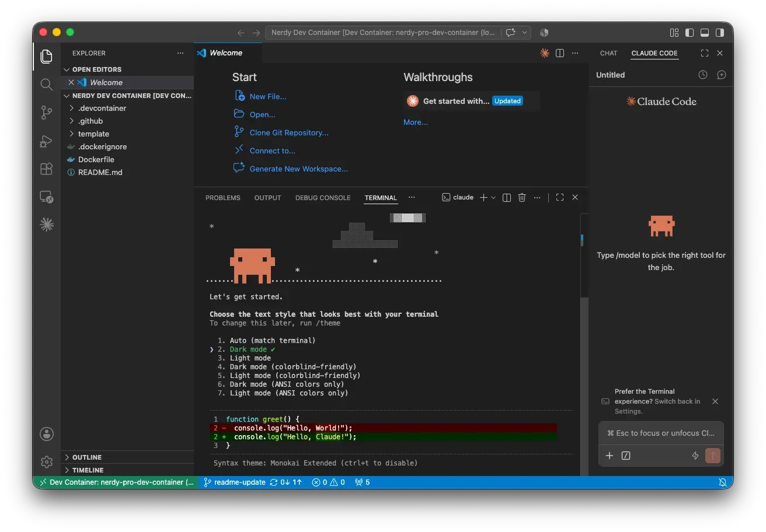Screen dimensions: 766x532
Task: Switch to the Output tab
Action: click(267, 198)
